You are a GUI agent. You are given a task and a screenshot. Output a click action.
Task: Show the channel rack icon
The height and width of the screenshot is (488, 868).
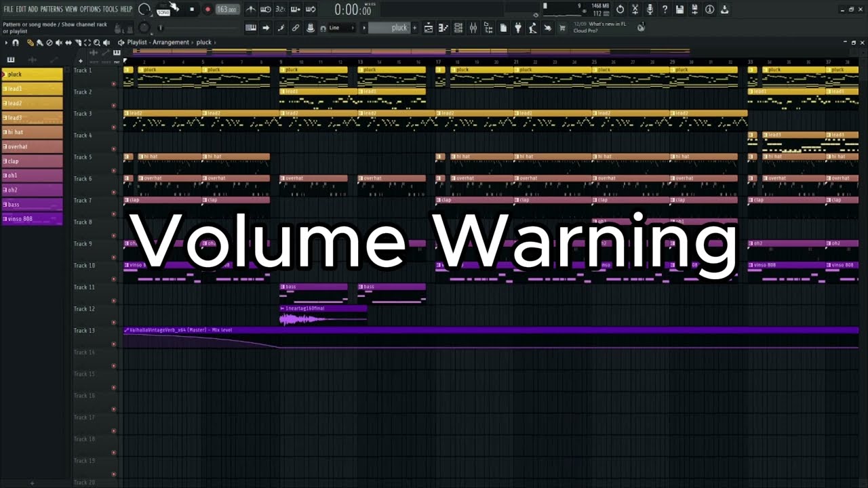pyautogui.click(x=458, y=28)
